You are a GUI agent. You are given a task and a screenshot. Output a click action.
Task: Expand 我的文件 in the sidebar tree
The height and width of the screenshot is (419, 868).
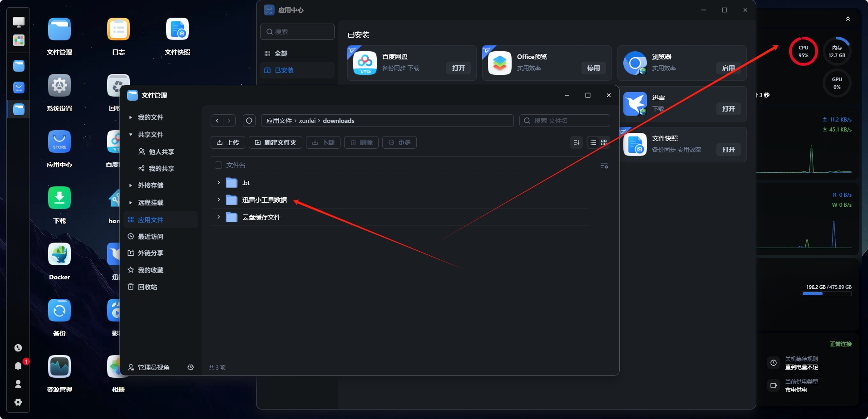131,117
